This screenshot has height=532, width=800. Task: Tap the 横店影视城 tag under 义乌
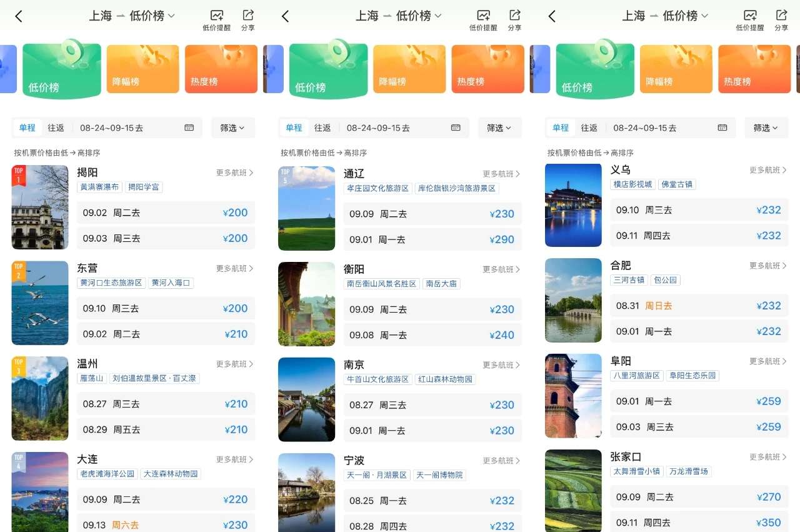(x=633, y=184)
